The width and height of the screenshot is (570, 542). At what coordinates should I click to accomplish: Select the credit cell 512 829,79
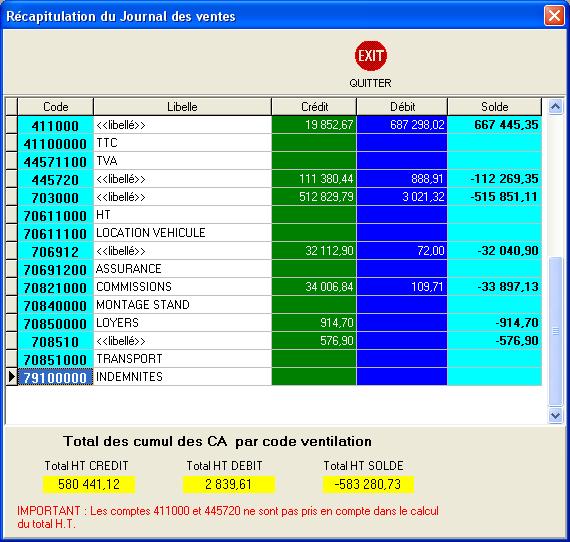pos(314,197)
